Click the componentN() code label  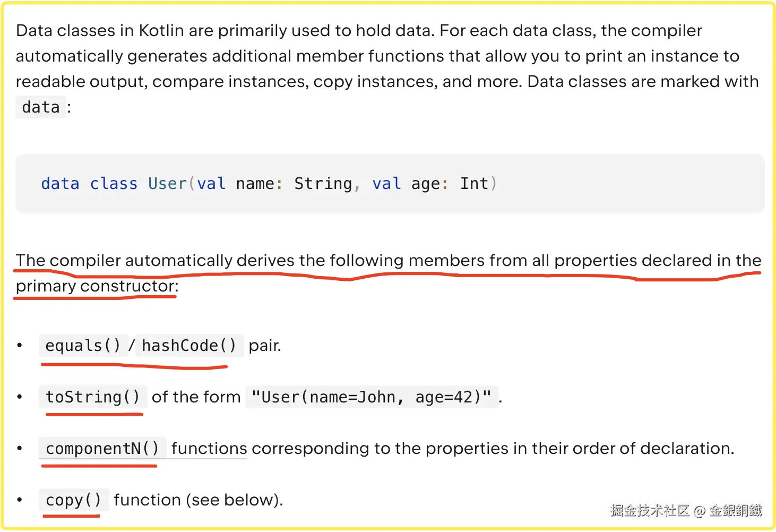coord(102,449)
